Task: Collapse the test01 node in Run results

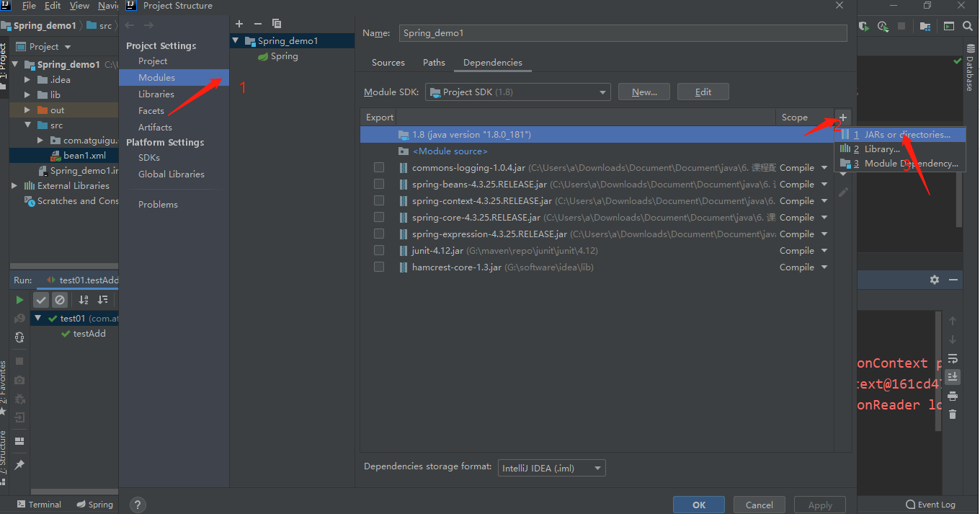Action: 38,318
